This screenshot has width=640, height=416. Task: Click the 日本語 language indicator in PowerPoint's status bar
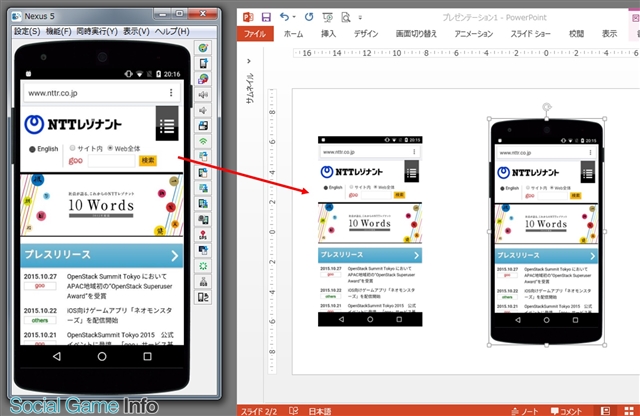pyautogui.click(x=320, y=411)
